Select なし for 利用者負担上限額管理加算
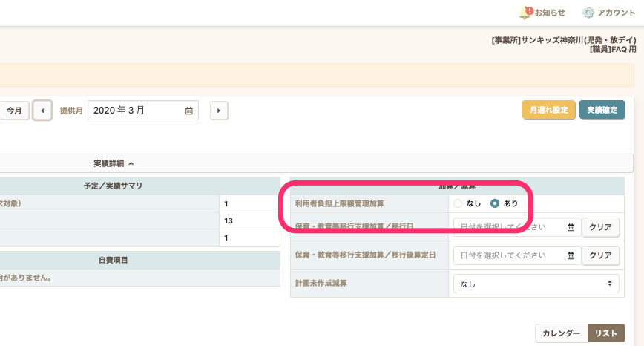The width and height of the screenshot is (644, 346). [458, 203]
